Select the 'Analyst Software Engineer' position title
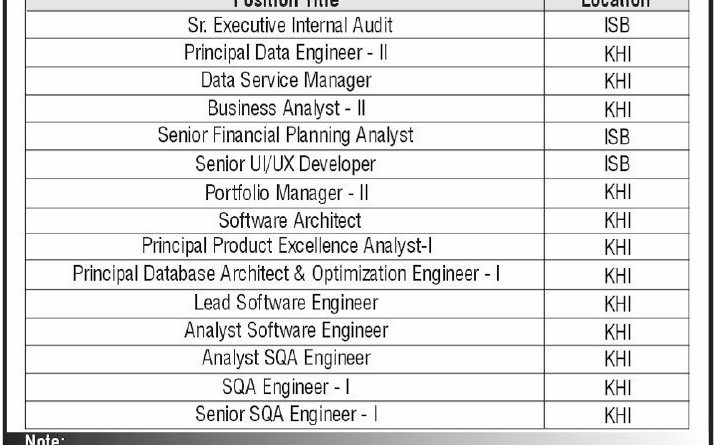 pos(285,330)
